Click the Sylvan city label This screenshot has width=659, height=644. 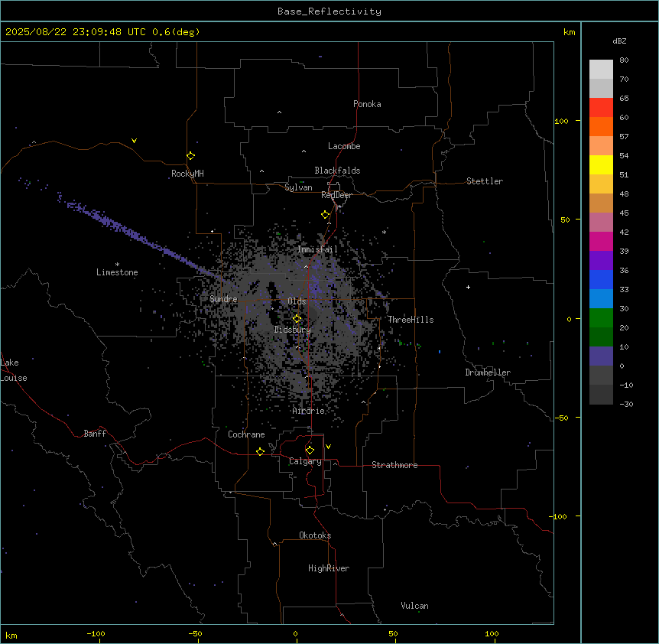(298, 187)
